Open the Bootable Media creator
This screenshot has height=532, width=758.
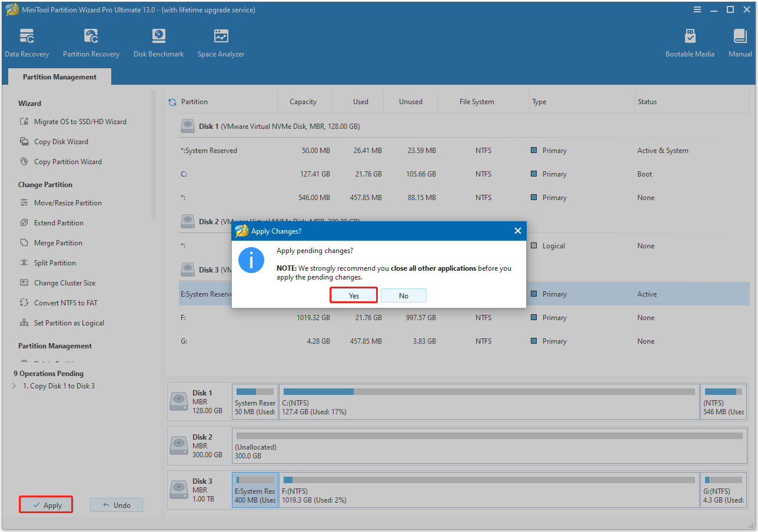(x=690, y=41)
